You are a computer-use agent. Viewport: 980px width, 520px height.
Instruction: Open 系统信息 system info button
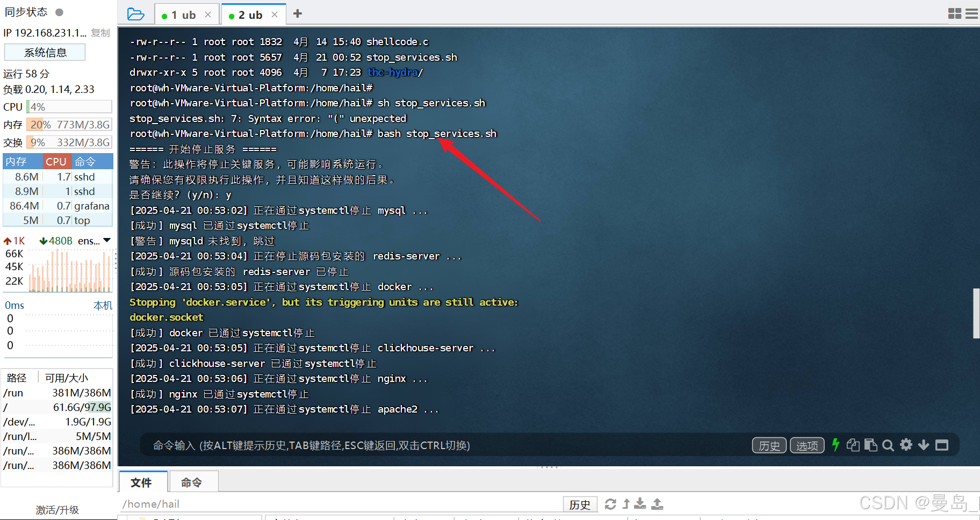[45, 53]
